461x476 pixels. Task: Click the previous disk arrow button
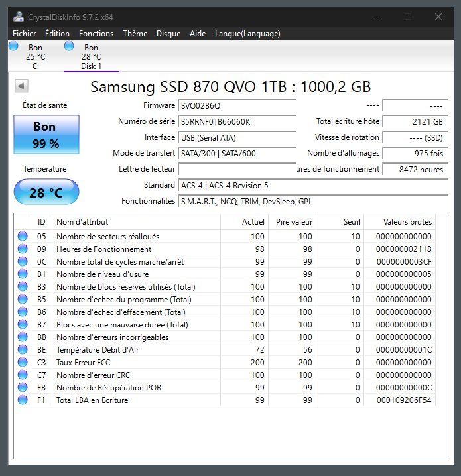coord(21,86)
